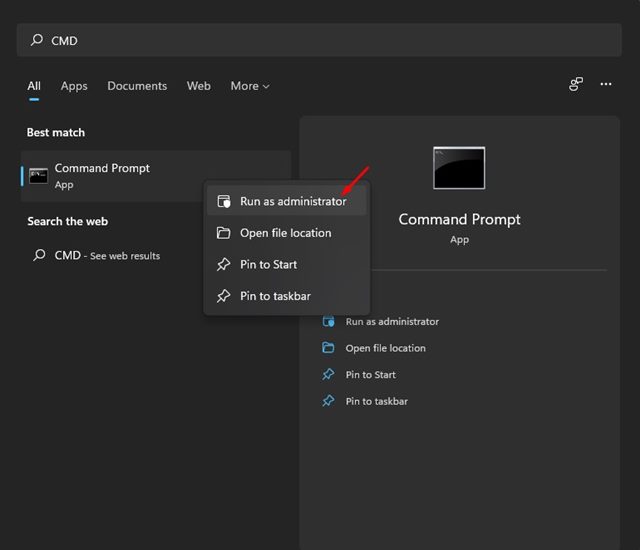Expand the More dropdown
Image resolution: width=640 pixels, height=550 pixels.
[250, 86]
